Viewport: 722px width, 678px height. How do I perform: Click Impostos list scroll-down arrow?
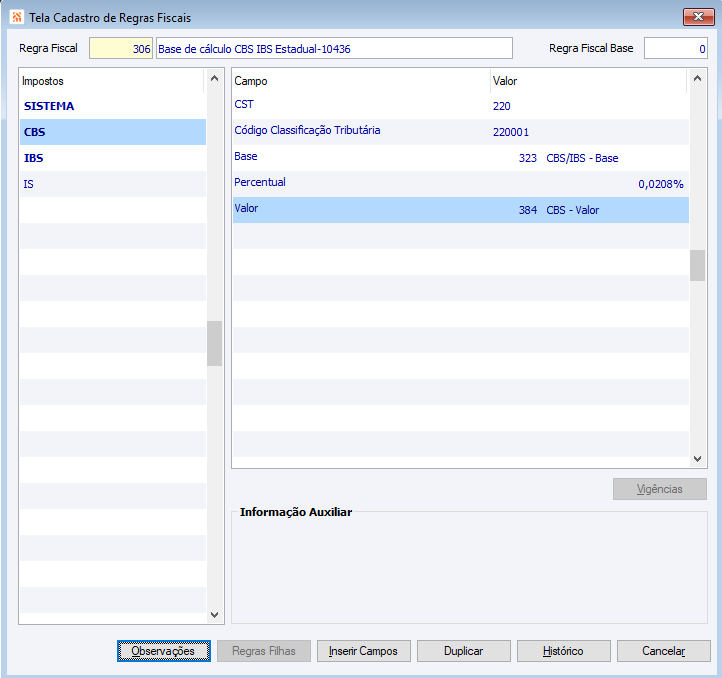(214, 614)
